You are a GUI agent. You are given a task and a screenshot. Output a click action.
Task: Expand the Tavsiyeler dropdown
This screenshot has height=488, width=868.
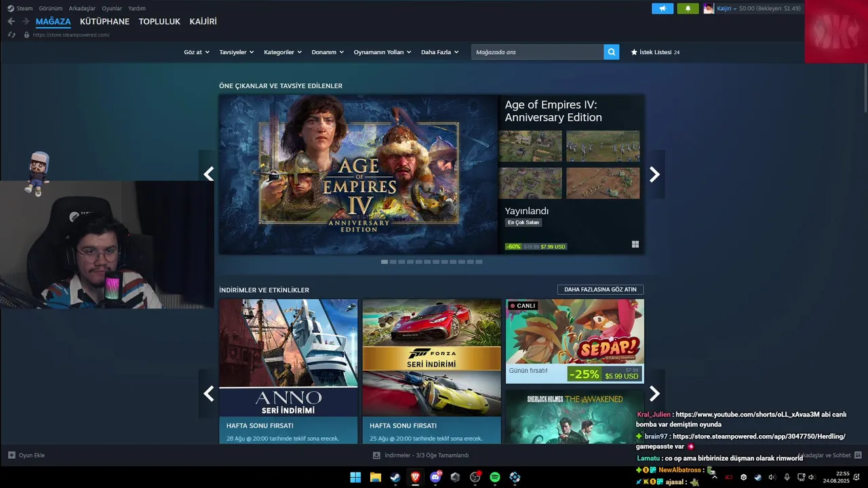click(237, 52)
